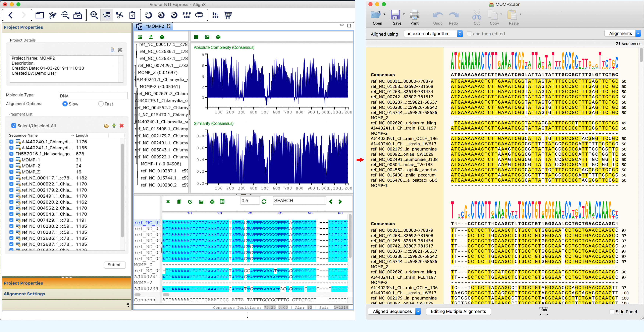The width and height of the screenshot is (644, 332).
Task: Print the alignment pane with the green printer icon
Action: pos(212,201)
